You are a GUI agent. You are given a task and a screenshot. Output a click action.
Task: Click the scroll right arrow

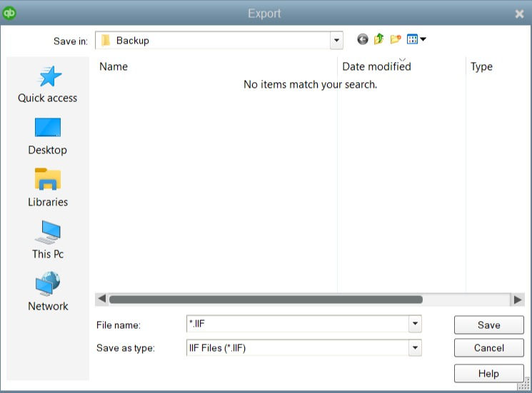tap(518, 300)
